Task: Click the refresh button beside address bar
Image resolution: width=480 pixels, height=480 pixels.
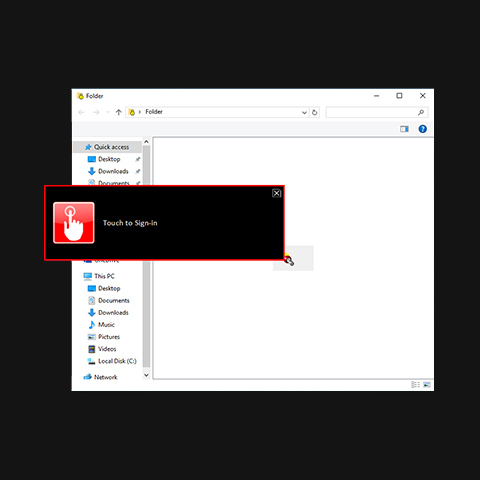Action: 314,112
